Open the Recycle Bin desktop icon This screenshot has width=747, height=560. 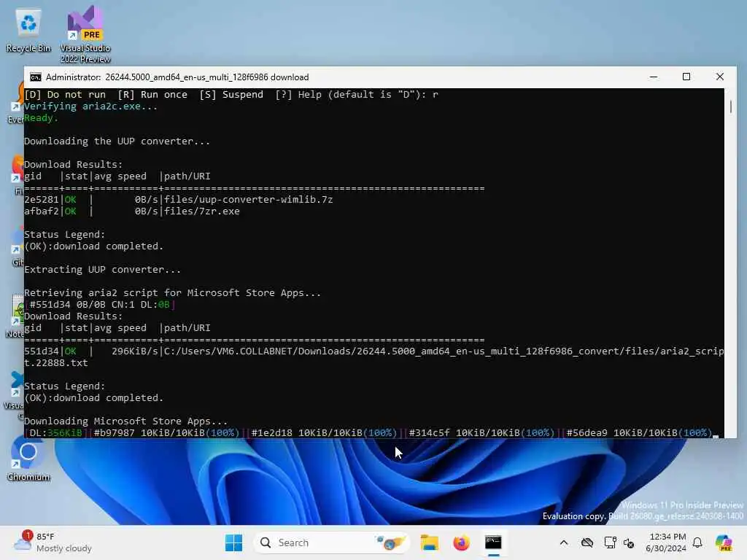click(28, 31)
